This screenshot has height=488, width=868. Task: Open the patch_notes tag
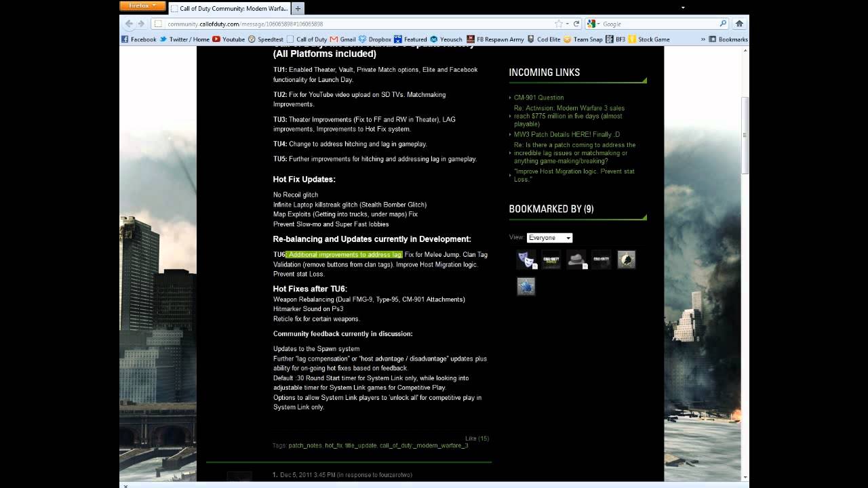click(305, 446)
